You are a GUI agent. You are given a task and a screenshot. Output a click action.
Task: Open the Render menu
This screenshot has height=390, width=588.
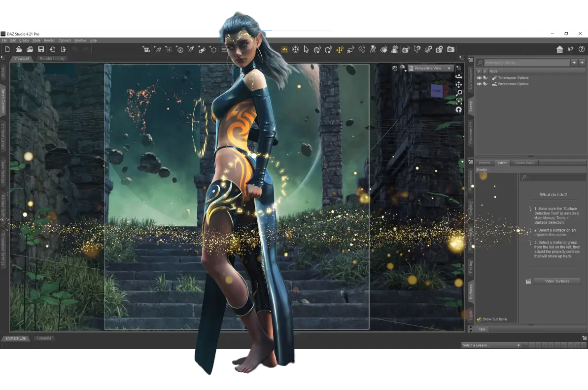(49, 40)
